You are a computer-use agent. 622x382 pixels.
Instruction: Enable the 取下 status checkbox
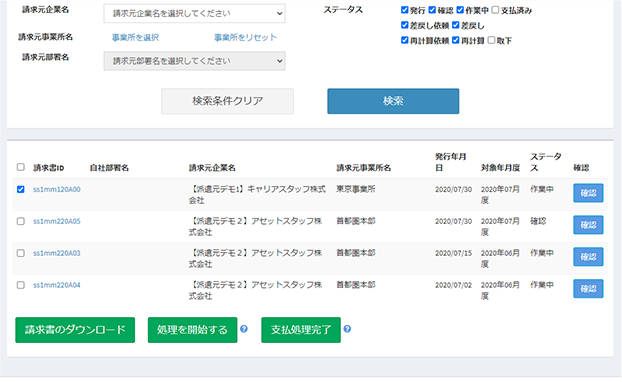click(491, 40)
